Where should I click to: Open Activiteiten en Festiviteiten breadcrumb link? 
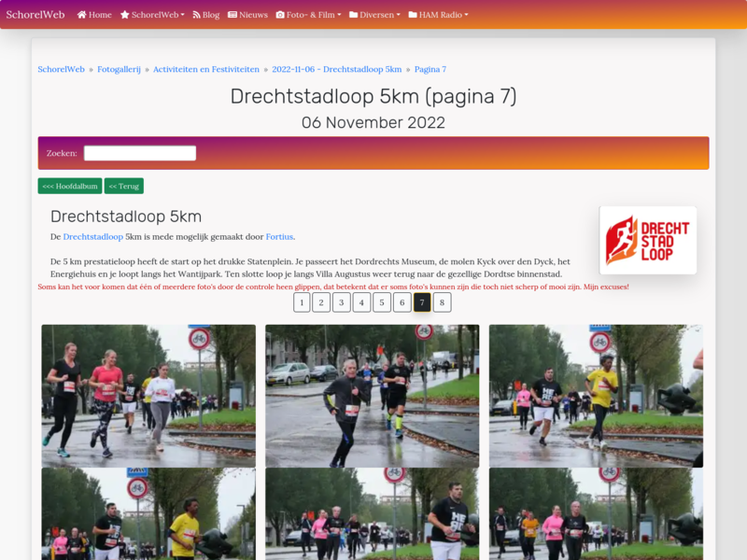click(x=206, y=69)
